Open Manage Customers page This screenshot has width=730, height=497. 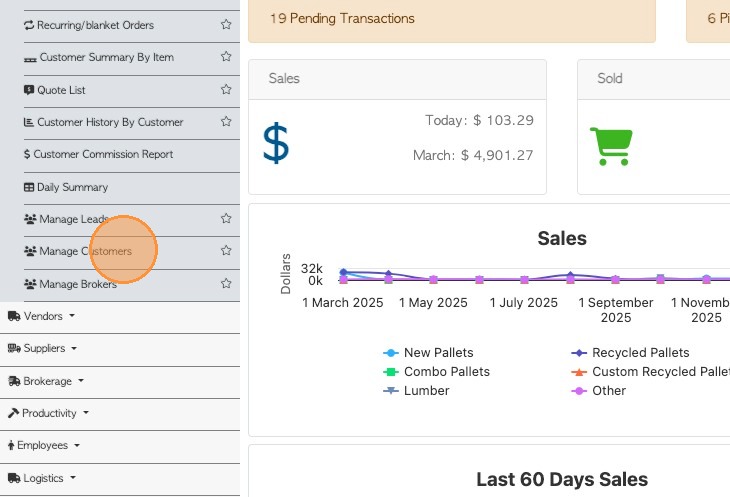(85, 251)
